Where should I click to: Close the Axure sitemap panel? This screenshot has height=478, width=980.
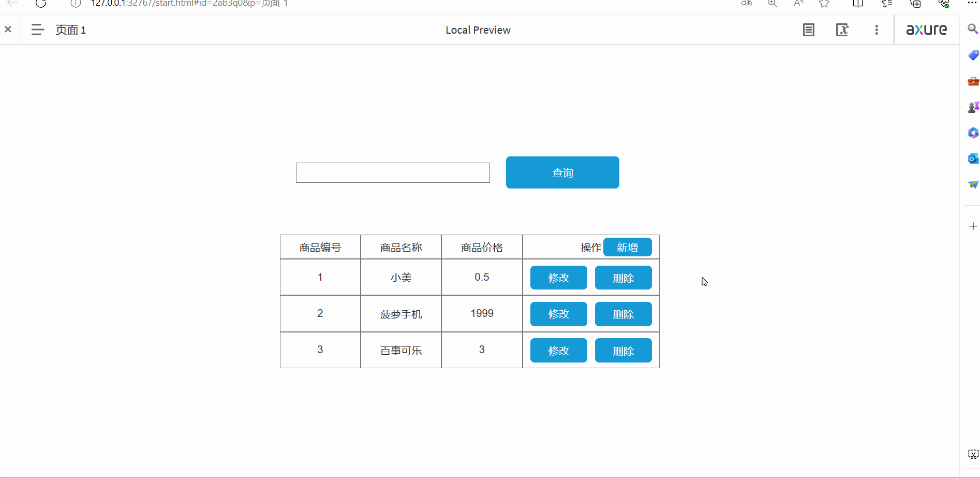point(8,30)
